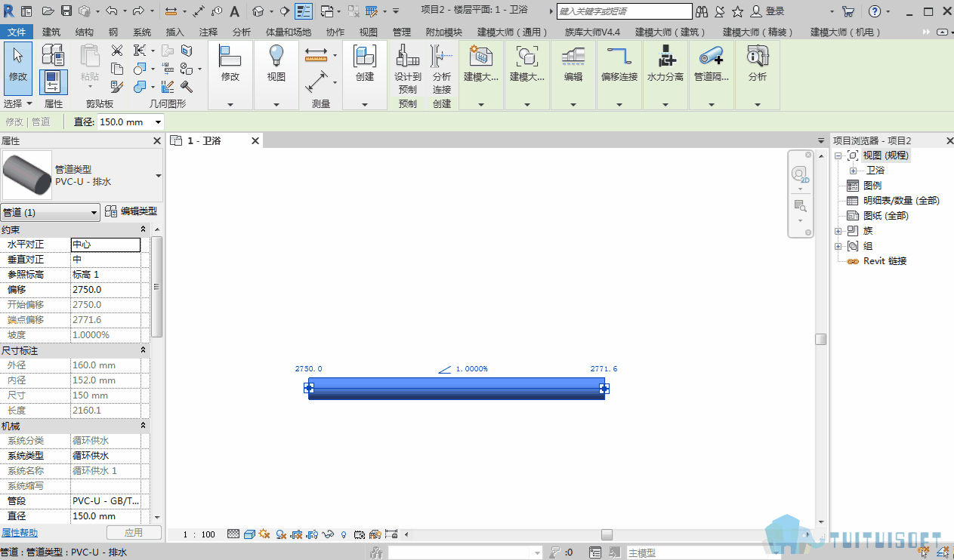Viewport: 954px width, 560px height.
Task: Click the 2D navigation wheel in the view
Action: click(800, 175)
